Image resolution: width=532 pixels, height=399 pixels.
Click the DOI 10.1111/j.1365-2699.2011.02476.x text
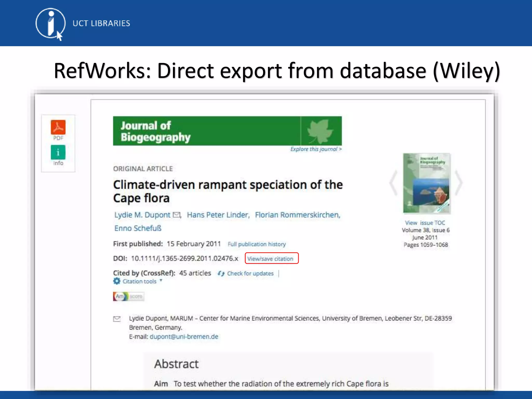tap(184, 258)
